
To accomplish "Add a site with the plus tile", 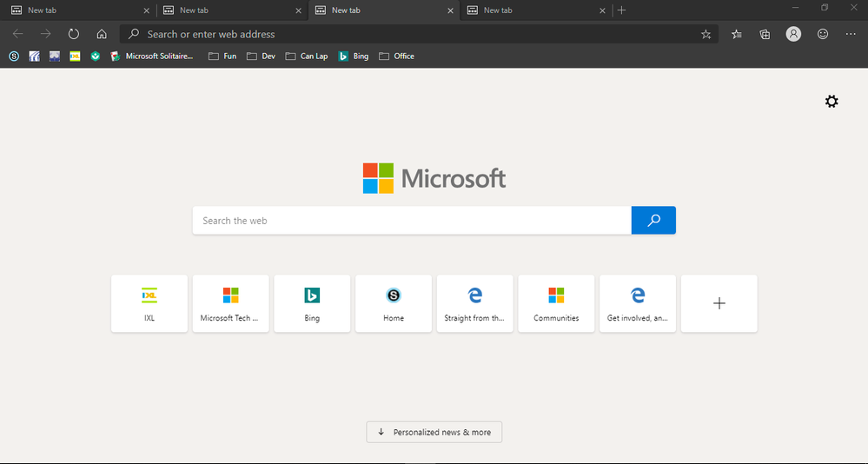I will [719, 303].
